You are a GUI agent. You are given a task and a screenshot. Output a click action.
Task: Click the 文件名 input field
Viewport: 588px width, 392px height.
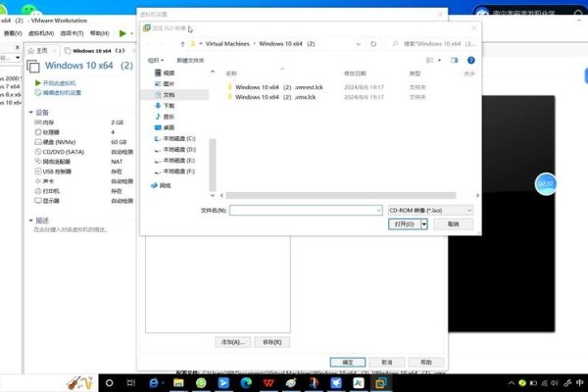pyautogui.click(x=306, y=210)
